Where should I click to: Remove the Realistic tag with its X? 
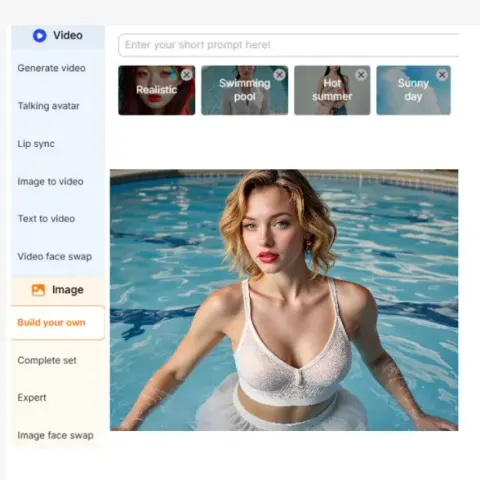tap(187, 75)
